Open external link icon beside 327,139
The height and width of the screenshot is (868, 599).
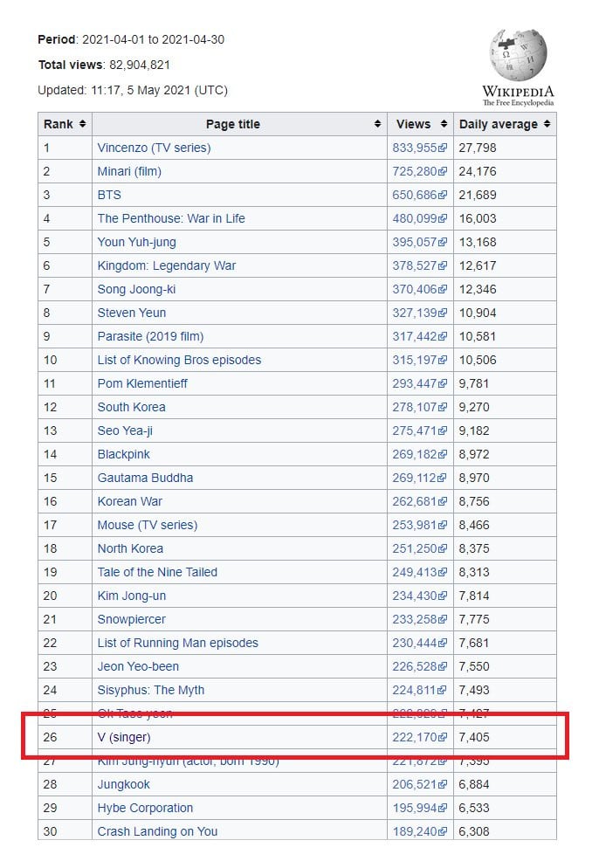tap(443, 313)
